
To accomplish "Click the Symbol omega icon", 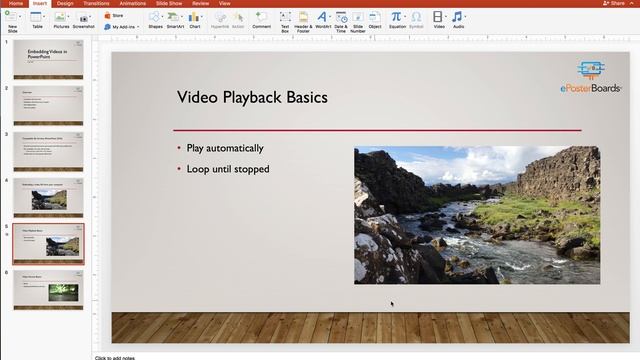I will 416,17.
